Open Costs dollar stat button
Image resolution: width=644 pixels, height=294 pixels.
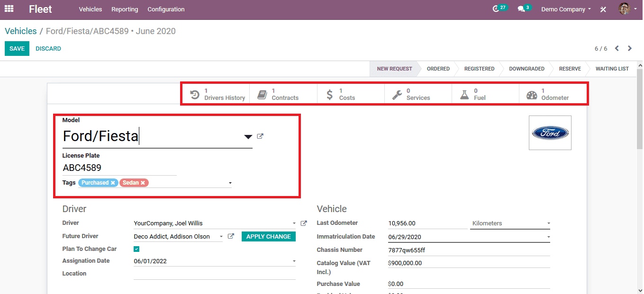[x=351, y=94]
